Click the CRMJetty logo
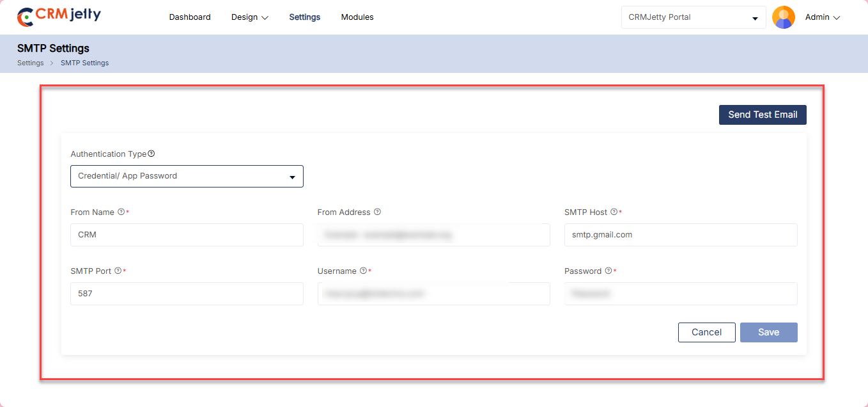 coord(59,17)
